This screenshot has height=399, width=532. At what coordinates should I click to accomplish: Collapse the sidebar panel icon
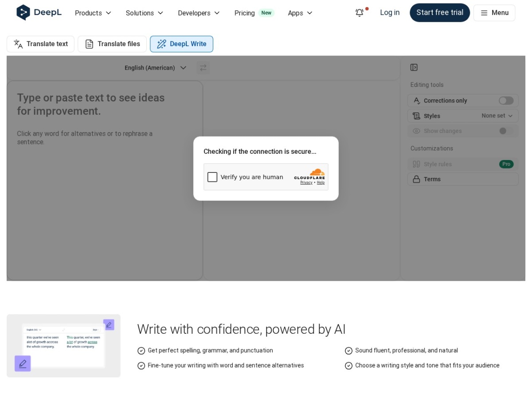pos(414,67)
